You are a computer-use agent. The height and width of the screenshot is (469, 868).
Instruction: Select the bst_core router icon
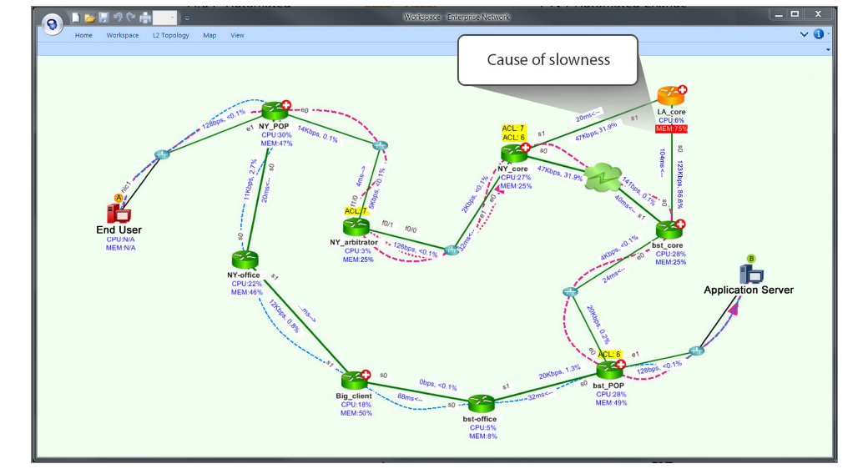coord(669,229)
